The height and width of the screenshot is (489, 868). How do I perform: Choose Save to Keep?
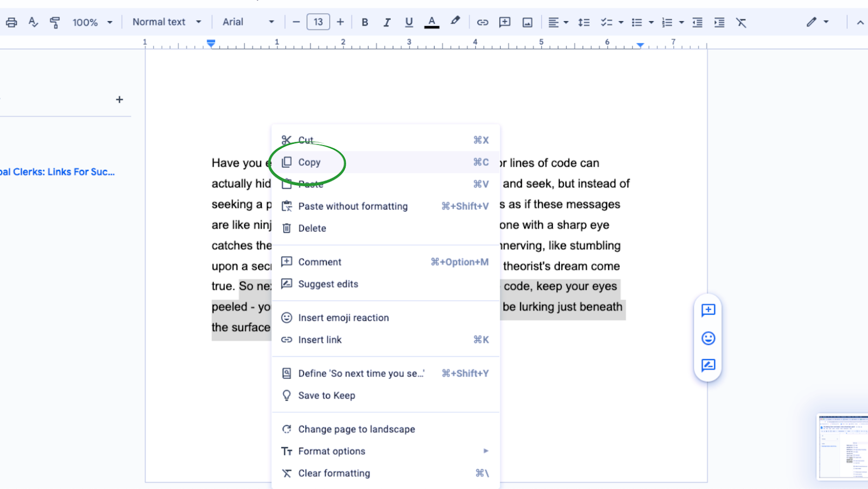click(385, 396)
